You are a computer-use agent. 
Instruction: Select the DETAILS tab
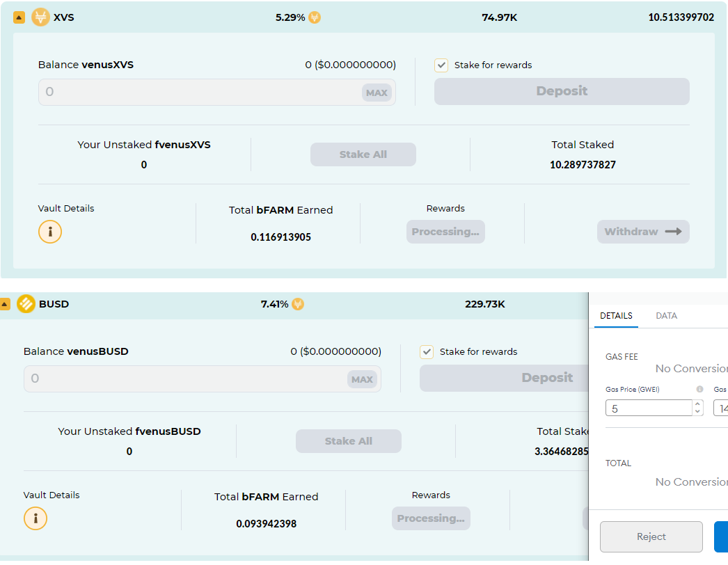pyautogui.click(x=616, y=316)
